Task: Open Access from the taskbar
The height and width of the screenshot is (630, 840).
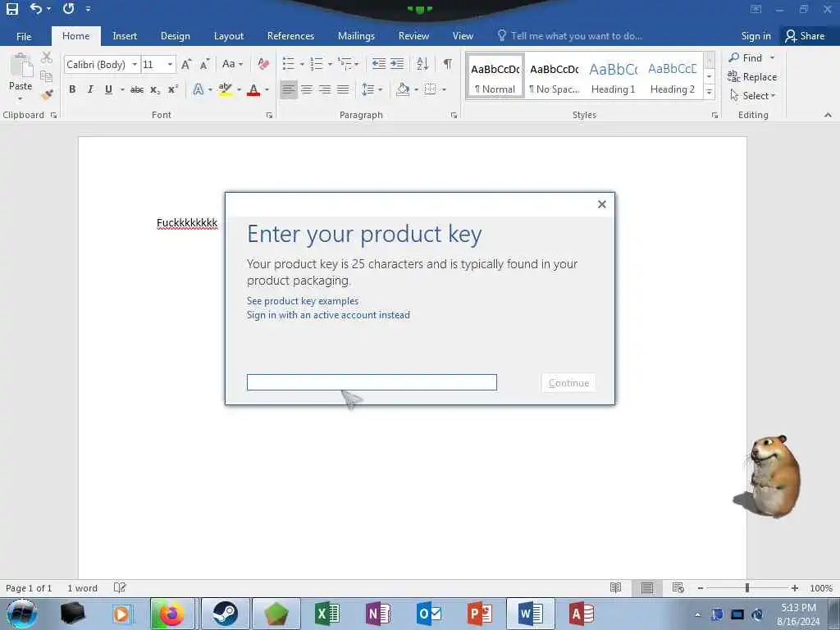Action: click(582, 614)
